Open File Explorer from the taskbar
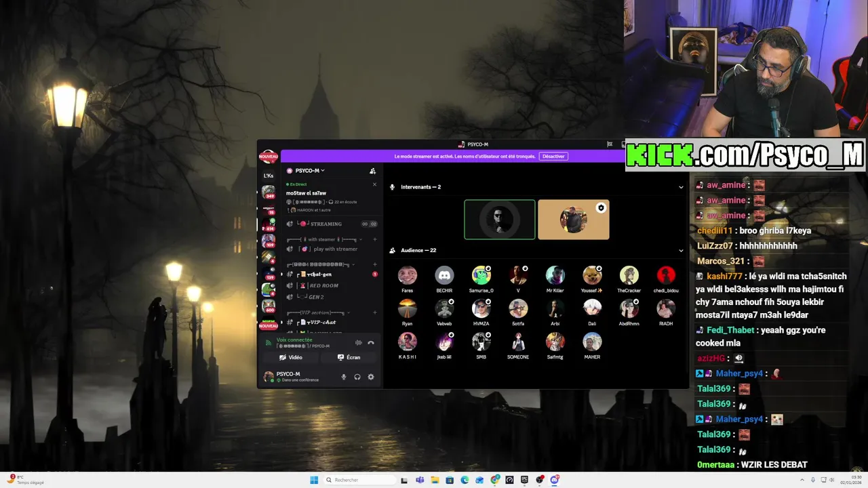This screenshot has width=868, height=488. (435, 480)
